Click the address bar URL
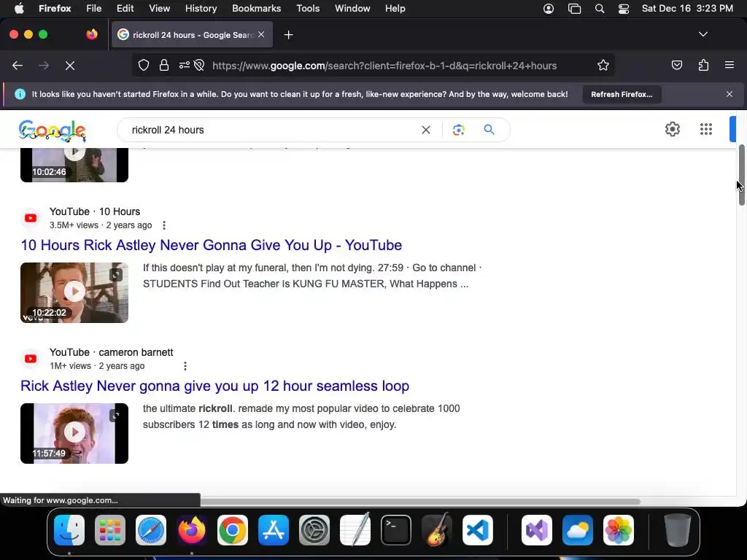The image size is (747, 560). click(384, 66)
